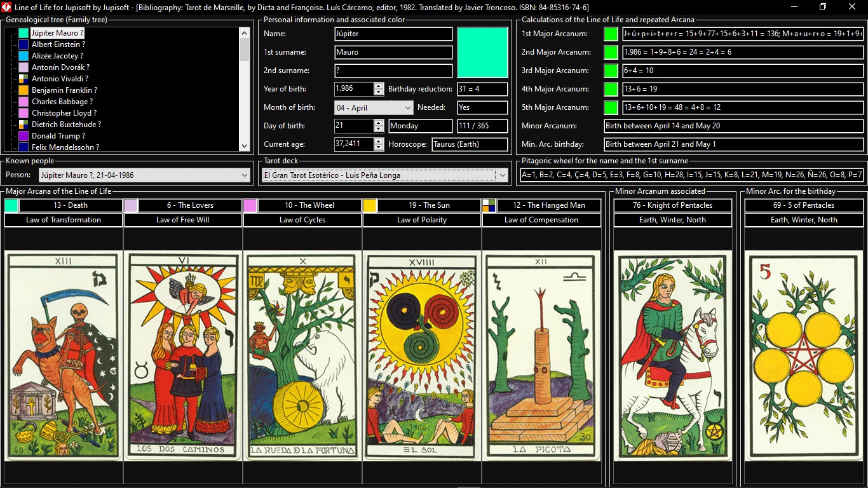The image size is (868, 488).
Task: Decrease Day of birth with down arrow
Action: tap(379, 130)
